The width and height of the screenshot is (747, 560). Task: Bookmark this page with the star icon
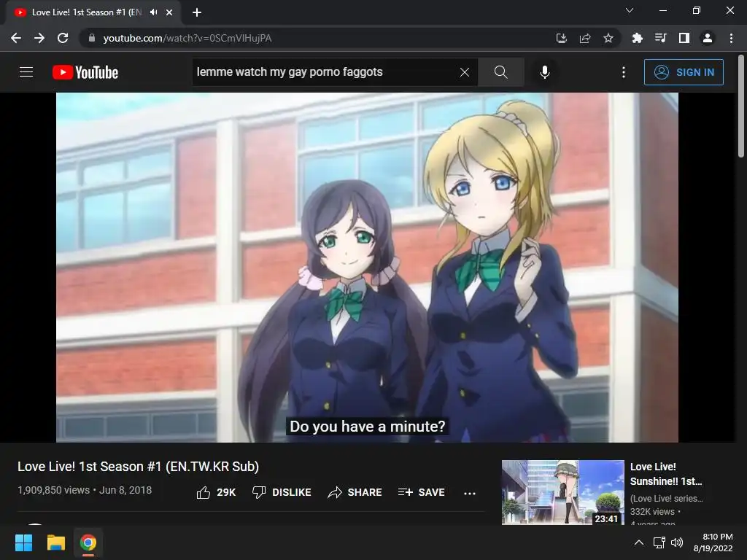608,38
